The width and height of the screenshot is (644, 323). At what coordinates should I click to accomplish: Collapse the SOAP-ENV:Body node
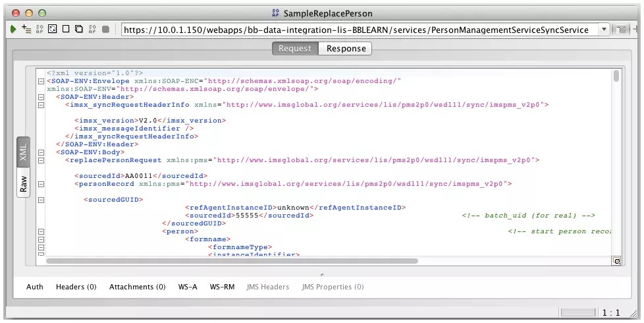[x=41, y=152]
